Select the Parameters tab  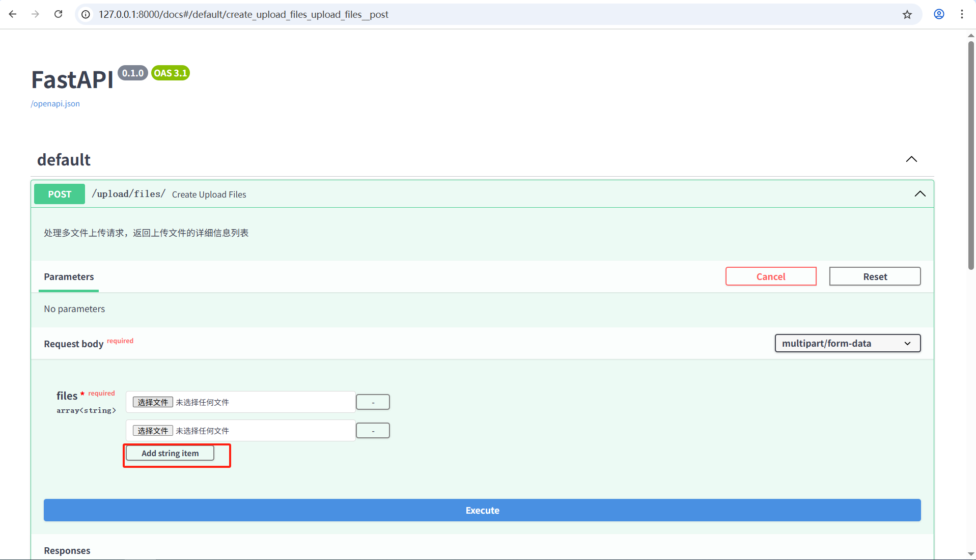[69, 277]
